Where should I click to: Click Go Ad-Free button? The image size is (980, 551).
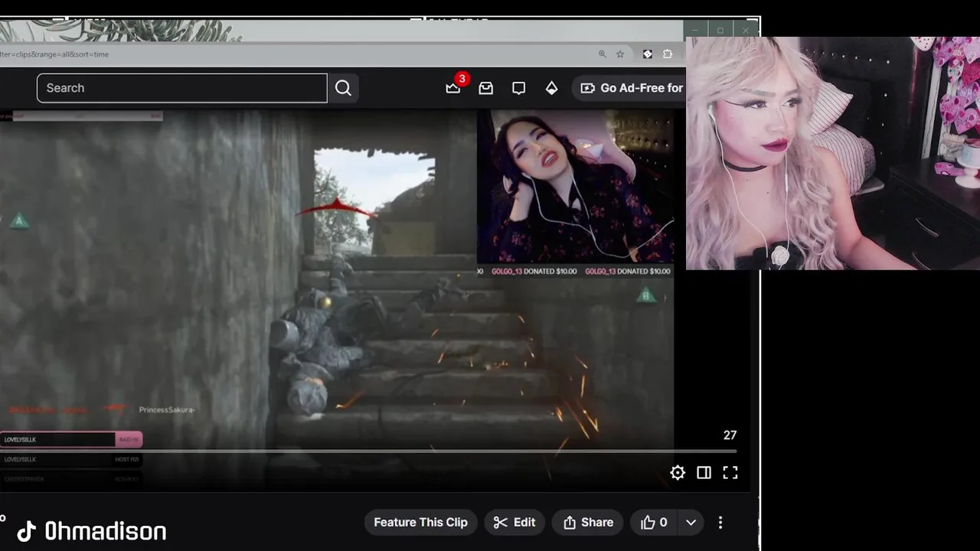pyautogui.click(x=629, y=88)
